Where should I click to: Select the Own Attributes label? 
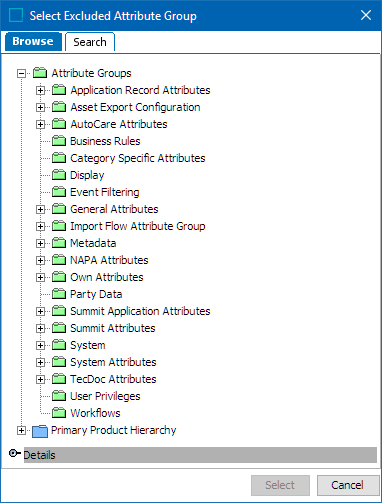pos(107,277)
